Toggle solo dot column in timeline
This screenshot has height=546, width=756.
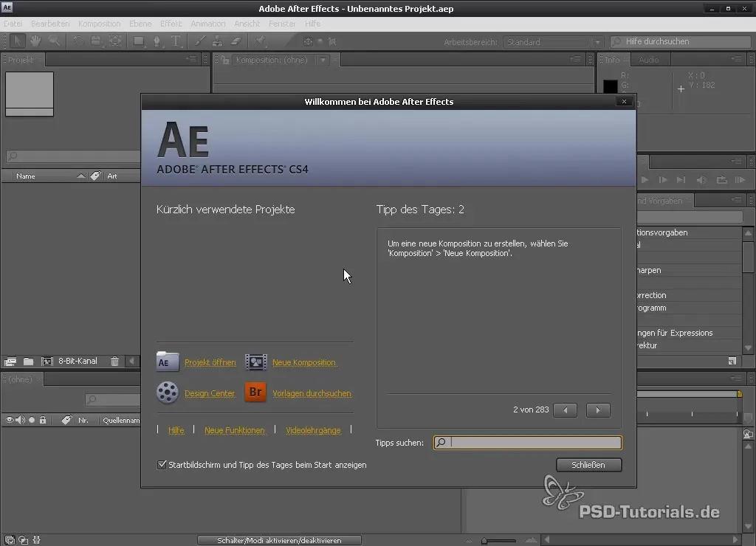(32, 420)
